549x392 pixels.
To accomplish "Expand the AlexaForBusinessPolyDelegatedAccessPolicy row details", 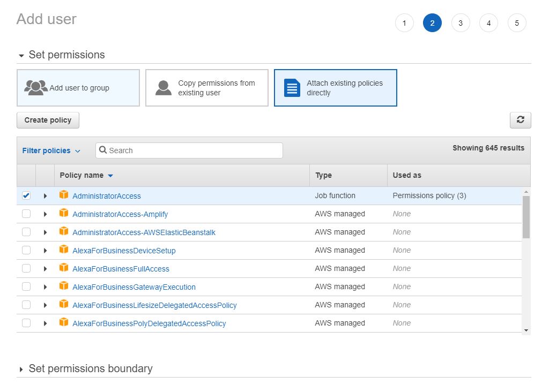I will [45, 323].
